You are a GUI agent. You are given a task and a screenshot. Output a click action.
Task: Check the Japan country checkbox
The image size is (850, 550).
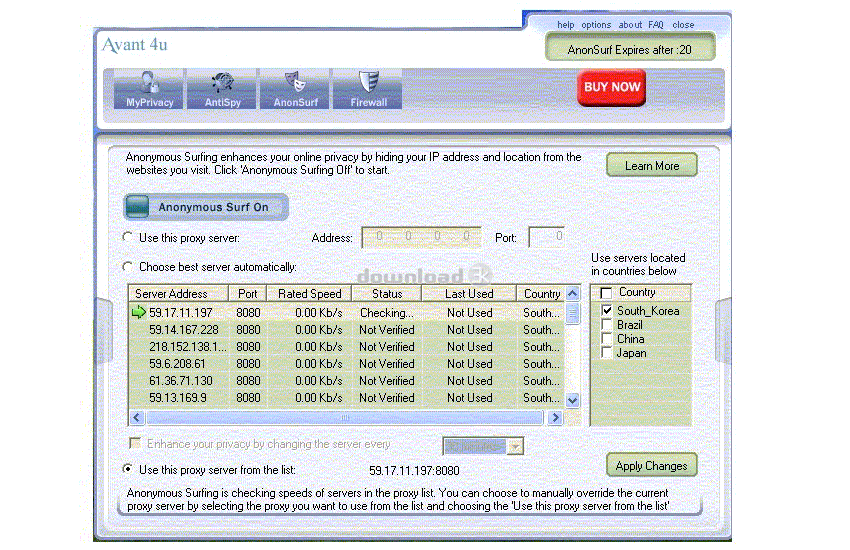click(607, 353)
